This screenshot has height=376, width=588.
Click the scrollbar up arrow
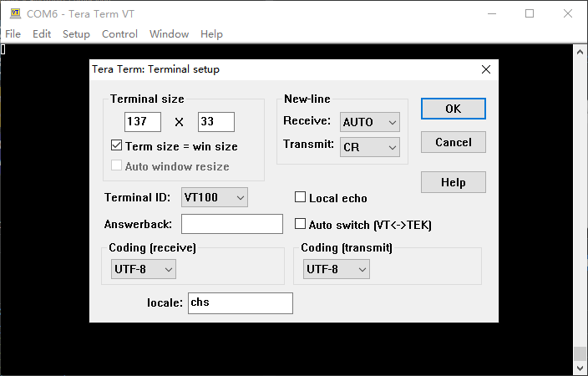(x=580, y=51)
